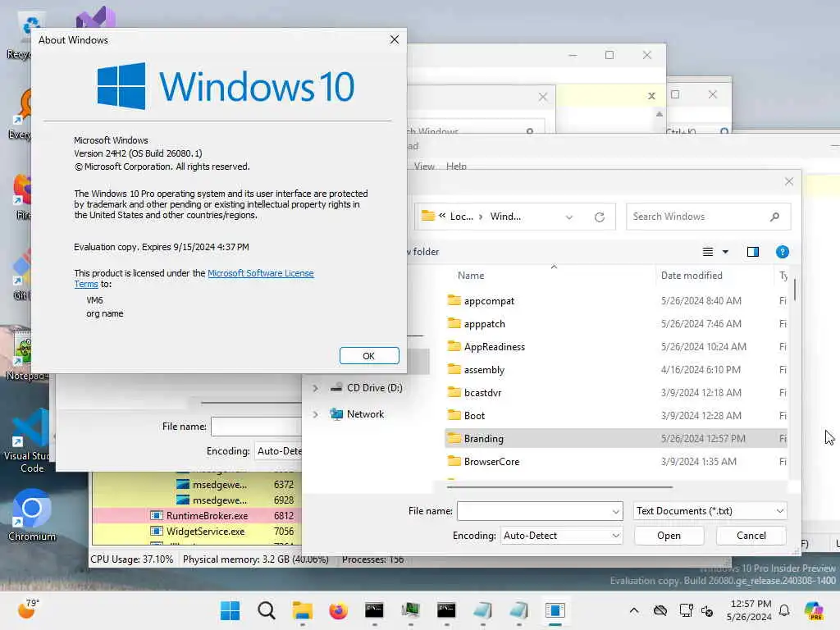Open Firefox from the taskbar
The image size is (840, 630).
click(339, 610)
